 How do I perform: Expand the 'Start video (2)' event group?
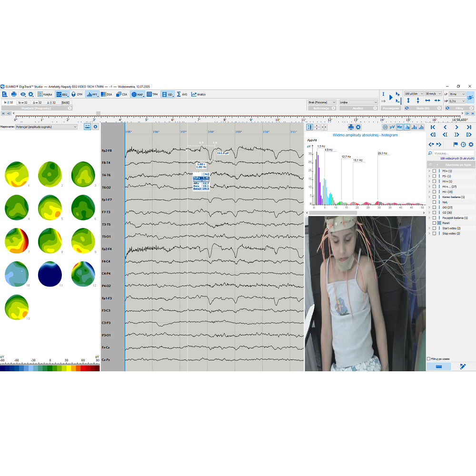tap(429, 228)
